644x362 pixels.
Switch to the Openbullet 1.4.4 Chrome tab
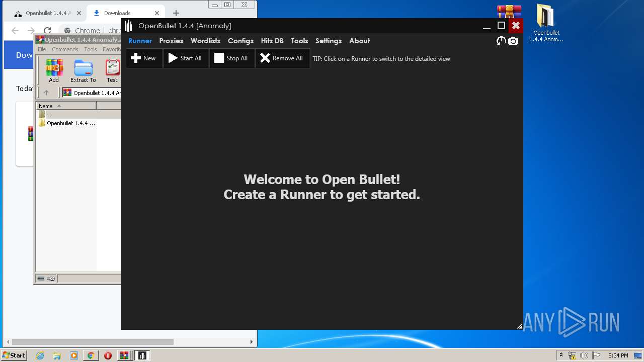pyautogui.click(x=47, y=13)
